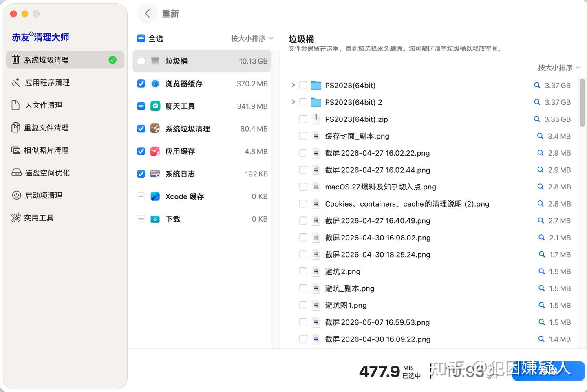
Task: Click the blue clean button at bottom
Action: [x=549, y=371]
